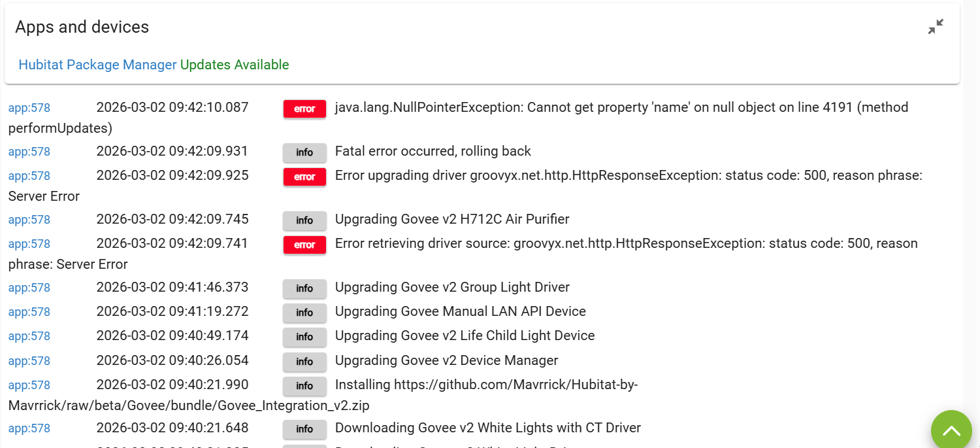Click timestamp 2026-03-02 09:40:21.990
The image size is (980, 448).
coord(172,385)
